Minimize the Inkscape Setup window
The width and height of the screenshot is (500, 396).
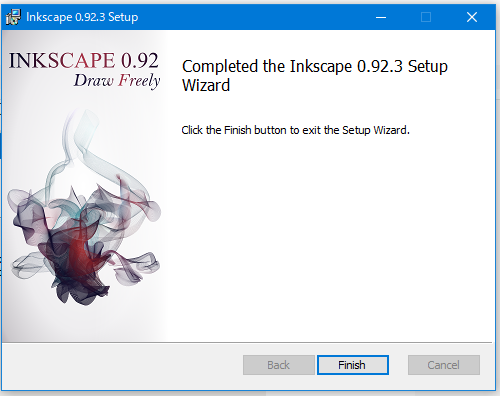click(x=381, y=17)
